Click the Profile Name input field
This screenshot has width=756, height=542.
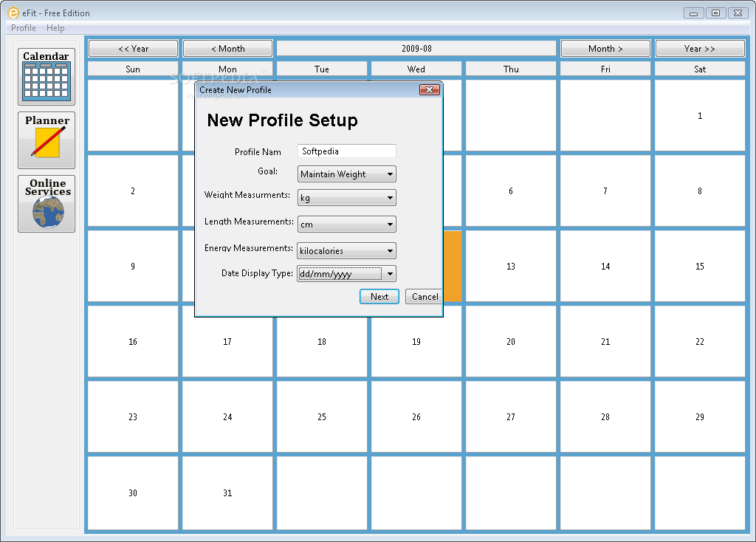(347, 151)
